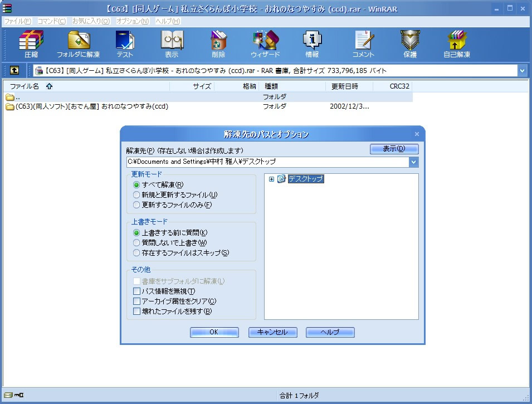Sort by ファイル名 column header

(86, 86)
